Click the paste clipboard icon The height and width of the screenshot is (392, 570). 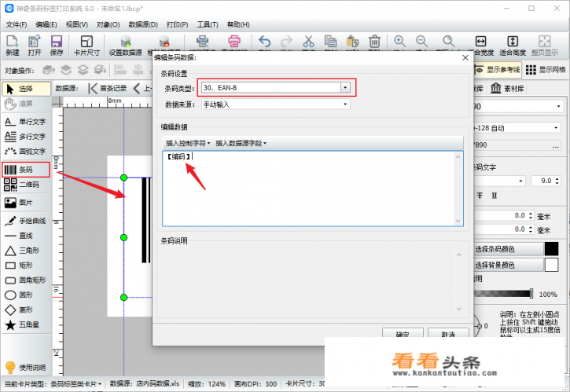tap(352, 42)
